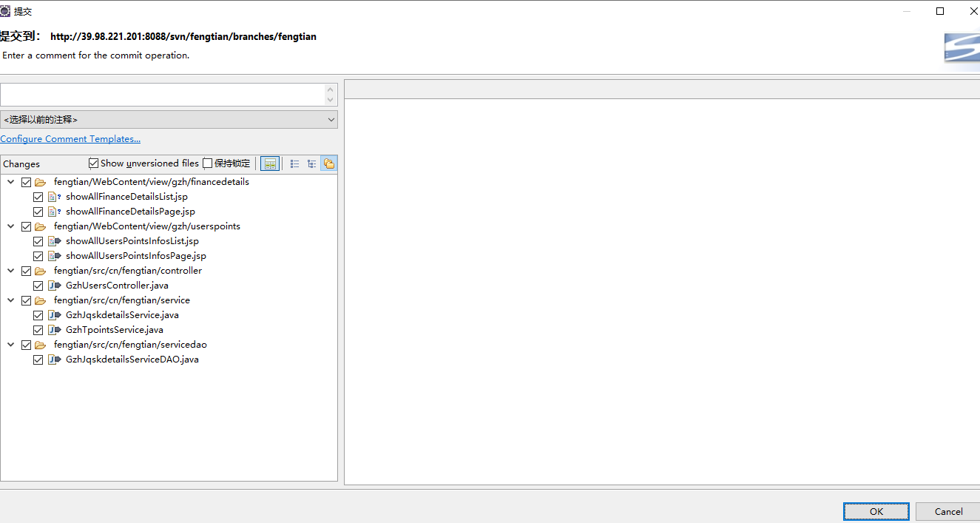
Task: Select GzhJqskdetailsServiceDAO.java in the changes tree
Action: (132, 360)
